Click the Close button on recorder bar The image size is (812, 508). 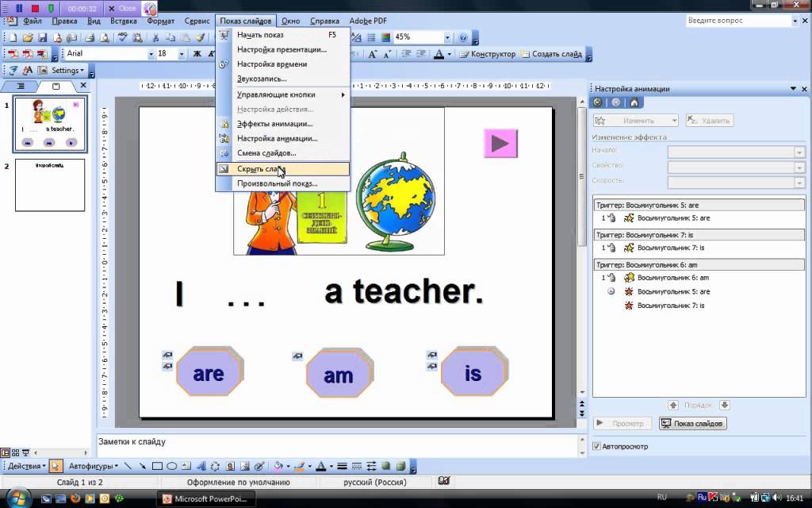123,8
